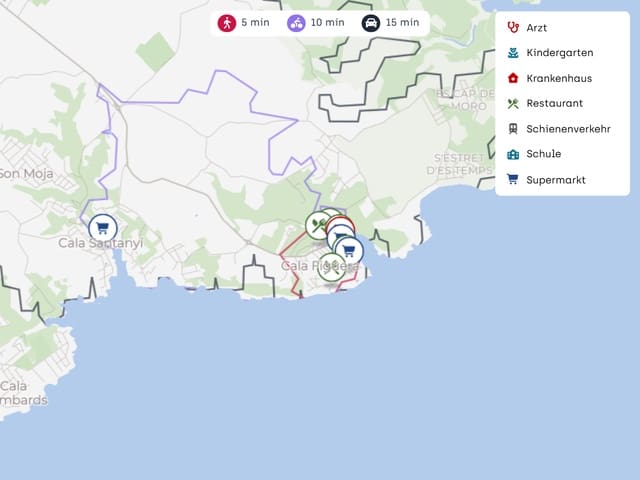
Task: Click the Schienenverkehr train icon in legend
Action: [513, 129]
